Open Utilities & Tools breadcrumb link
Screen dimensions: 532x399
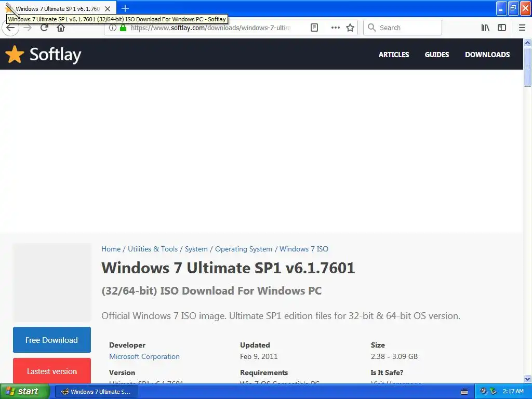[153, 249]
